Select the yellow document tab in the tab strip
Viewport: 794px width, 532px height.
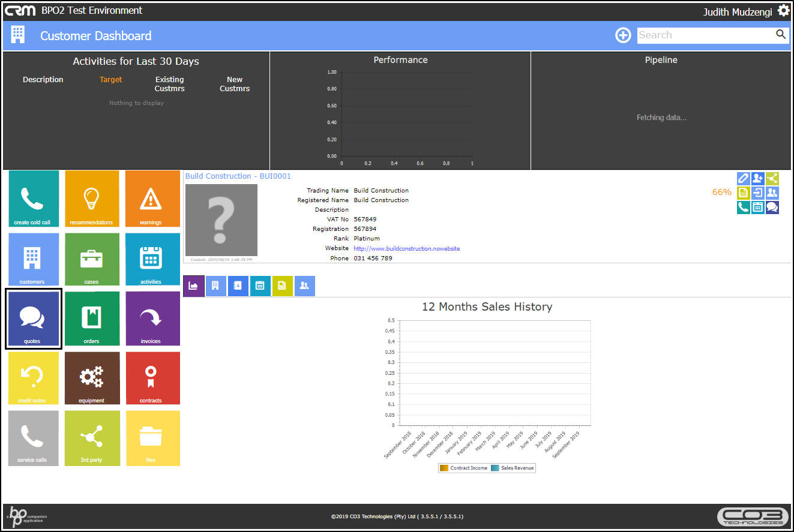pyautogui.click(x=283, y=286)
